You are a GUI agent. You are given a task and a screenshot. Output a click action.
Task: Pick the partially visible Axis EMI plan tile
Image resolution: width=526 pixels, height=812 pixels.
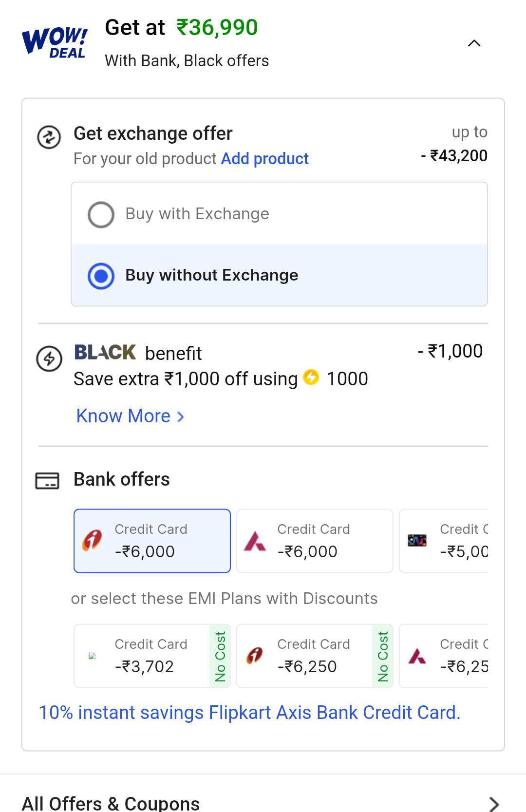click(444, 656)
